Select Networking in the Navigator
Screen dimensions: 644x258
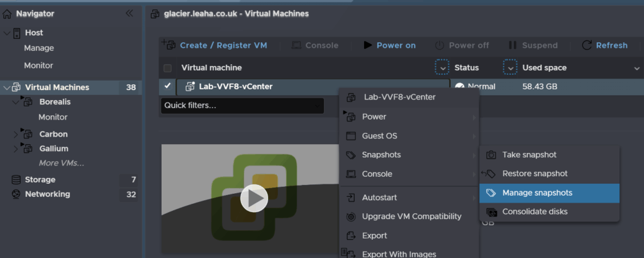coord(47,194)
